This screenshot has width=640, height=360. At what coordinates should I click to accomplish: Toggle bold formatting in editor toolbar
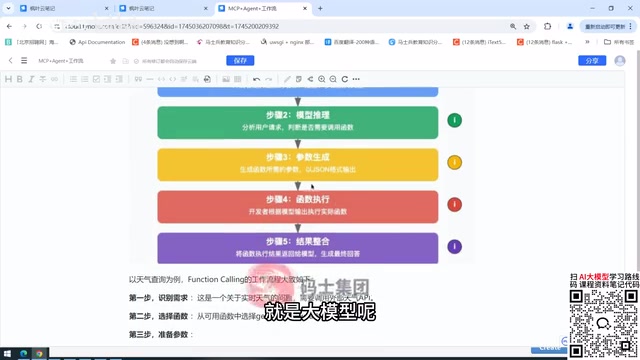click(20, 79)
